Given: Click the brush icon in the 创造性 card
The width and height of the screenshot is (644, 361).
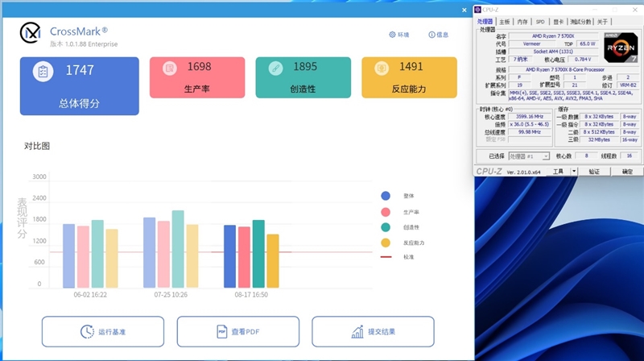Looking at the screenshot, I should [x=275, y=68].
